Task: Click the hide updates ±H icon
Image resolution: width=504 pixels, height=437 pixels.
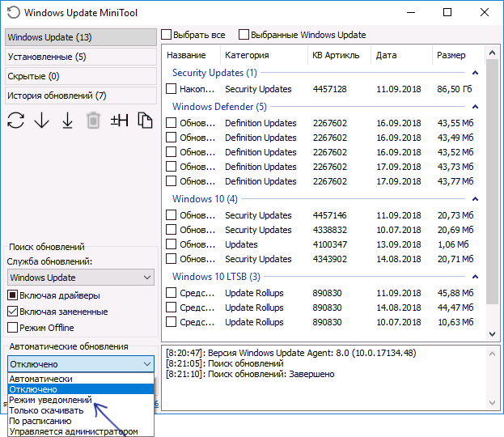Action: tap(119, 121)
